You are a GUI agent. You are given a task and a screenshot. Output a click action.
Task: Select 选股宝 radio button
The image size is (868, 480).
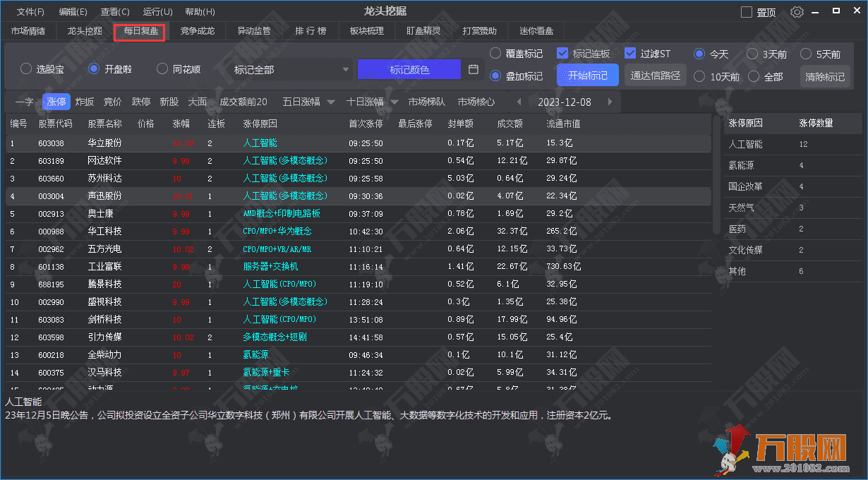pyautogui.click(x=26, y=69)
